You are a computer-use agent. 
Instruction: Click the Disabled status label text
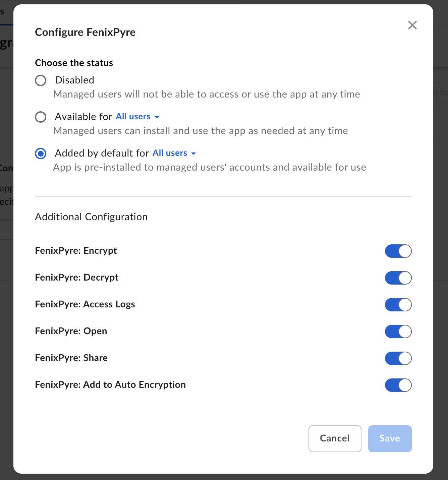(74, 80)
